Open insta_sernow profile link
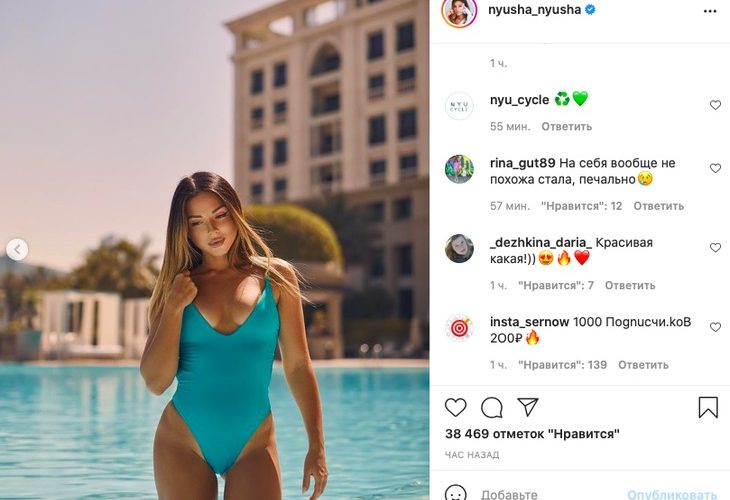The height and width of the screenshot is (500, 730). (x=529, y=322)
